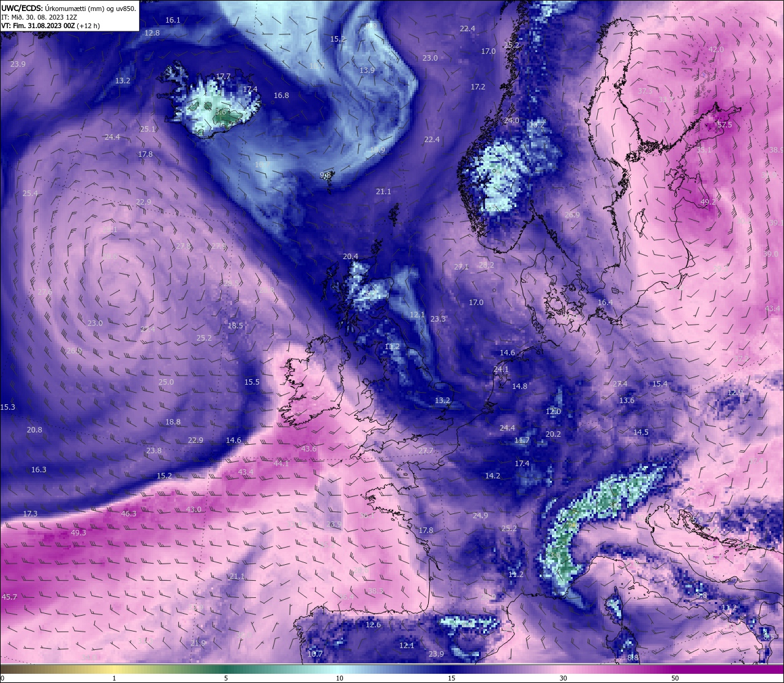
Task: Click the UWC/ECDS Úrkomumætti title line
Action: 69,8
